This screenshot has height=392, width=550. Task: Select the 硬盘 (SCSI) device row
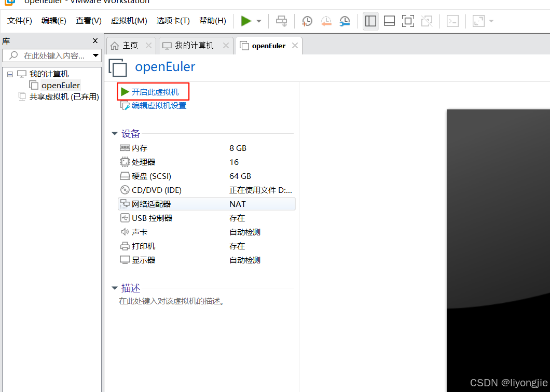pos(207,176)
